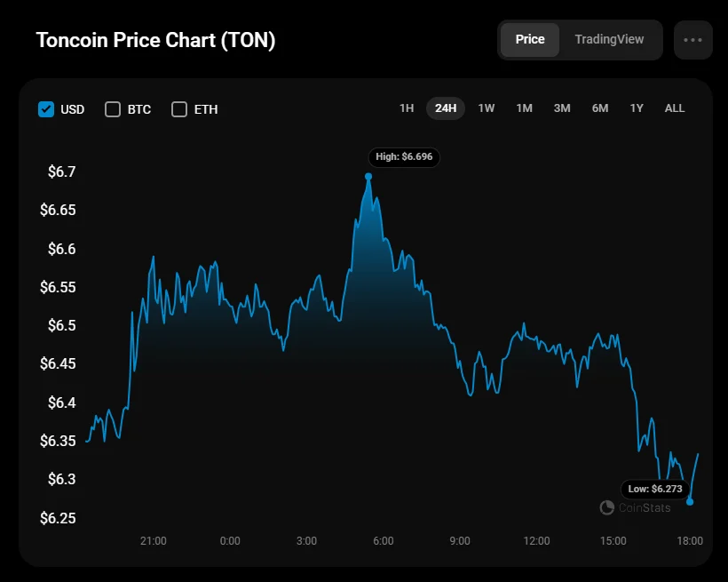
Task: Switch chart to 1Y range
Action: pos(637,108)
